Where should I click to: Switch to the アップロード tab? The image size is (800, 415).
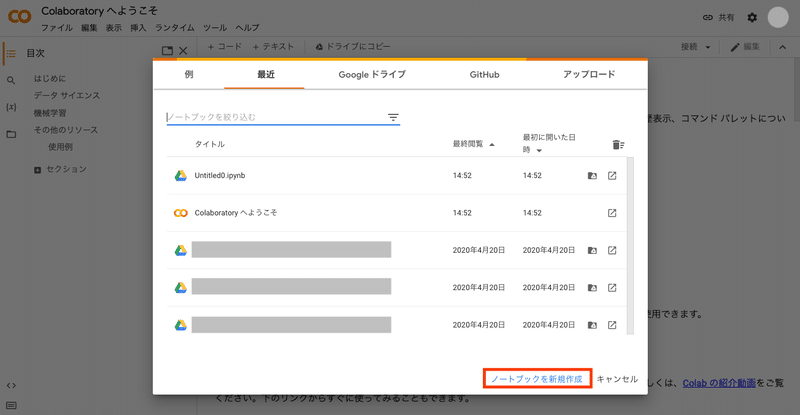[589, 75]
